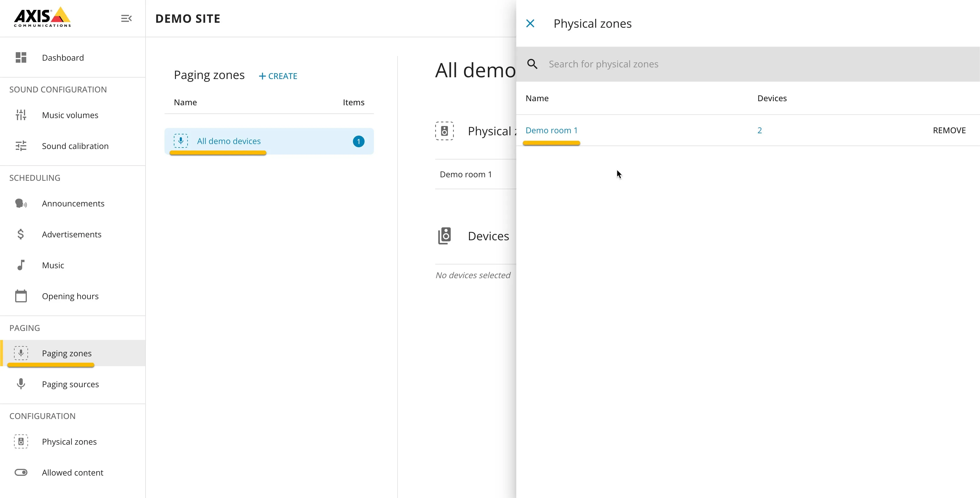
Task: Click the Axis Communications logo
Action: point(42,17)
